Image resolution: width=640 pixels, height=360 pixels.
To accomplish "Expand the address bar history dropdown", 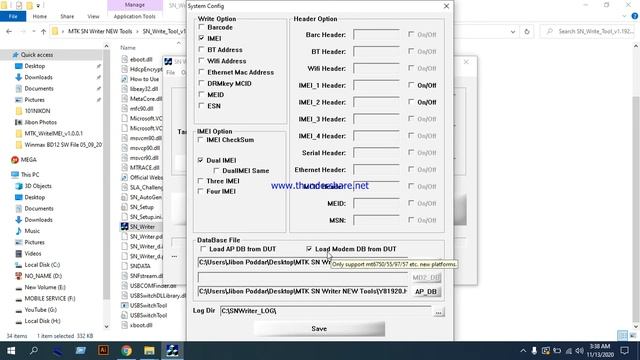I will 513,31.
